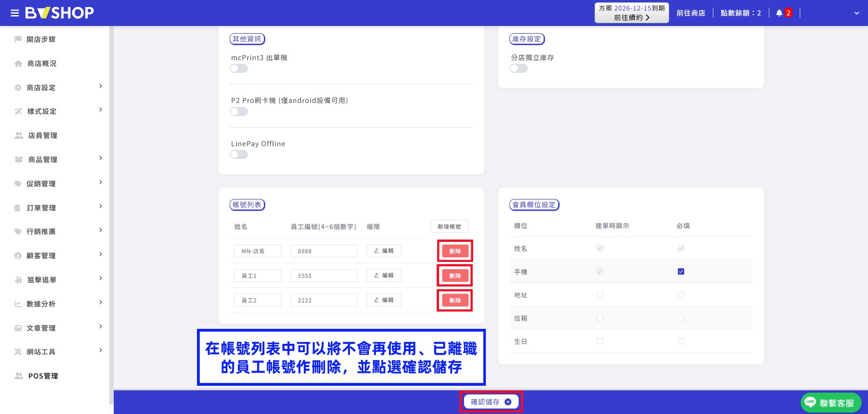This screenshot has height=414, width=868.
Task: Enable the P2 Pro刷卡機 switch
Action: [239, 112]
